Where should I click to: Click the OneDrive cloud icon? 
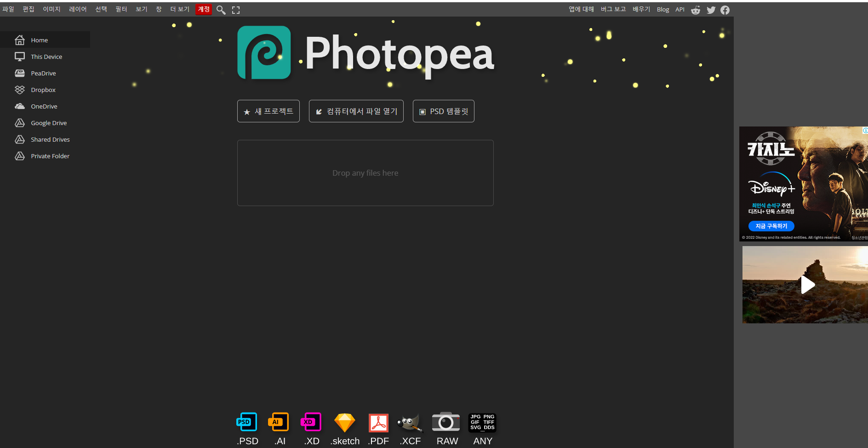tap(20, 106)
